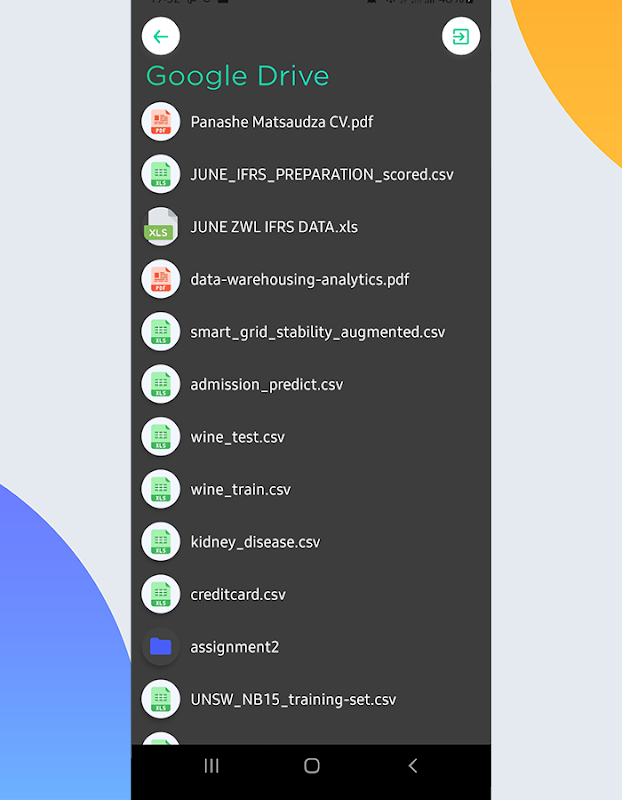Open Panashe Matsaudza CV.pdf
Screen dimensions: 622x800
pyautogui.click(x=282, y=122)
